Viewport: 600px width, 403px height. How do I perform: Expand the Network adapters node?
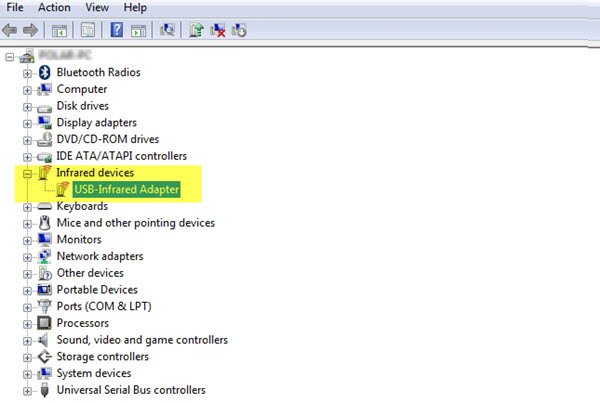[x=27, y=257]
